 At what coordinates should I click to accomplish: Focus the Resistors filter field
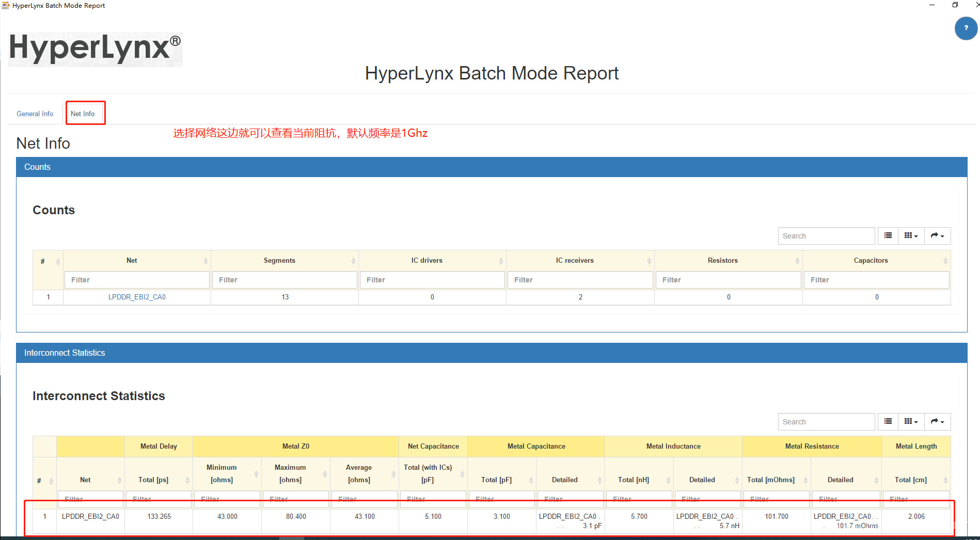(x=728, y=280)
